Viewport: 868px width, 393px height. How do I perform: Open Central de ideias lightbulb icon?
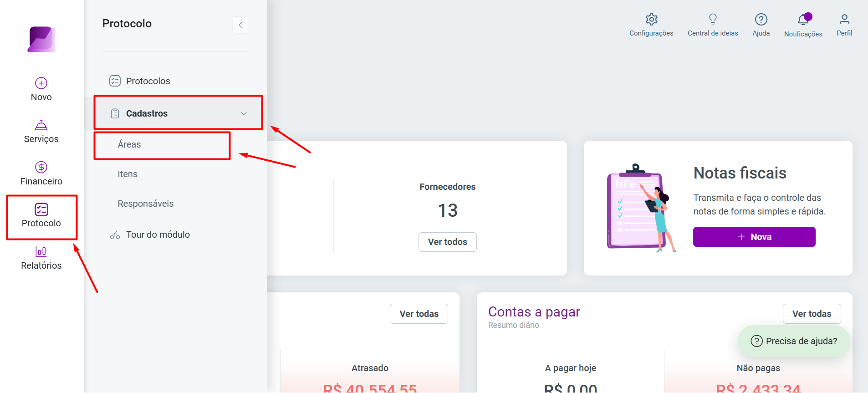(713, 19)
